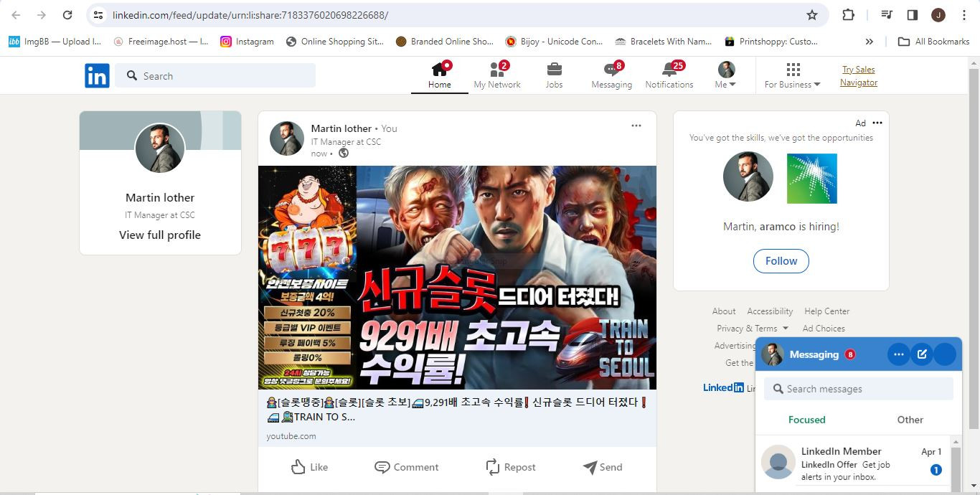
Task: Focus the Search messages field
Action: pyautogui.click(x=859, y=389)
